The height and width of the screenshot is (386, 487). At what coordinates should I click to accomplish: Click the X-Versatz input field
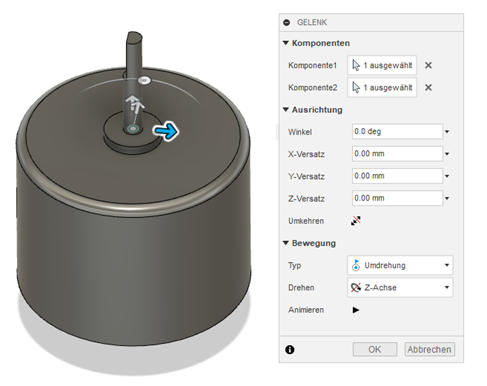397,154
